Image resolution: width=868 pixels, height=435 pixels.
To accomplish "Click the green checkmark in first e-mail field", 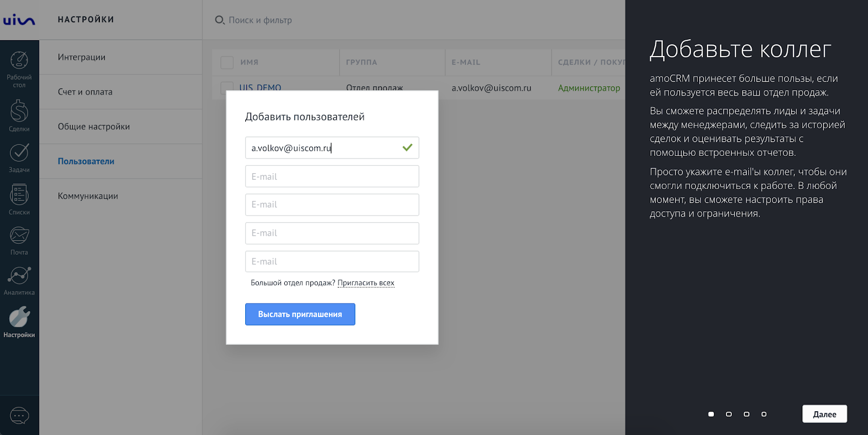I will (407, 148).
